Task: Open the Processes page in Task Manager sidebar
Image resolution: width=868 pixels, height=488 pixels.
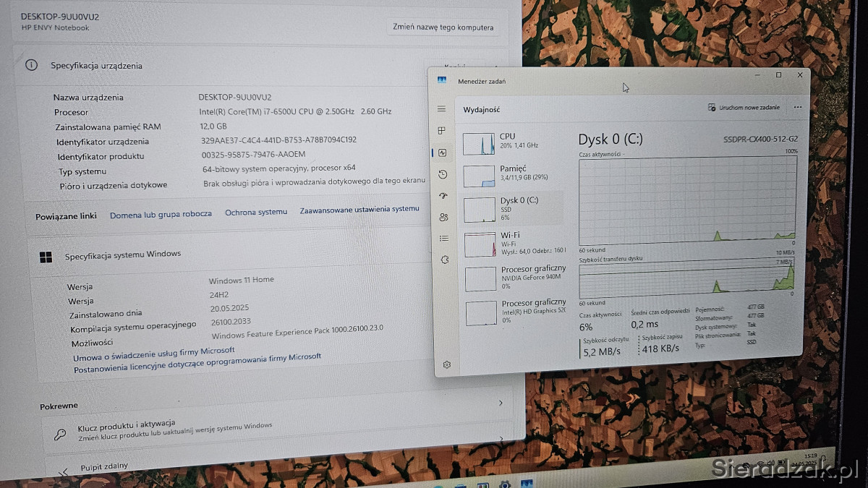Action: [442, 130]
